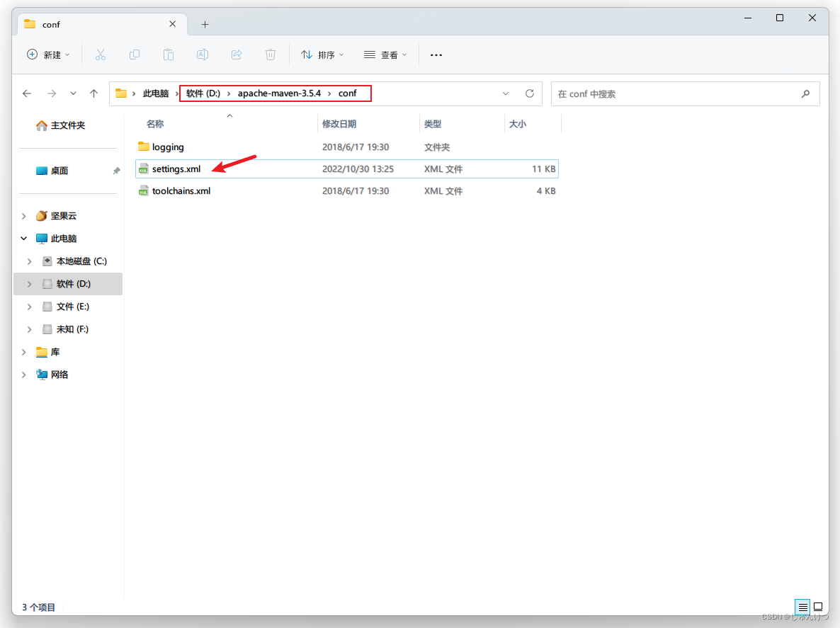
Task: Select 本地磁盘 (C:) drive
Action: tap(81, 261)
